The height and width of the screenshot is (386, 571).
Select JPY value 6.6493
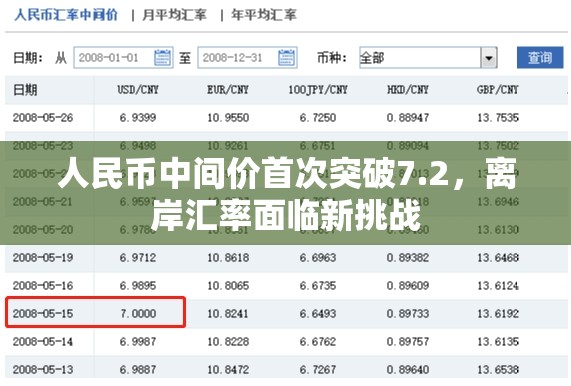(x=318, y=314)
